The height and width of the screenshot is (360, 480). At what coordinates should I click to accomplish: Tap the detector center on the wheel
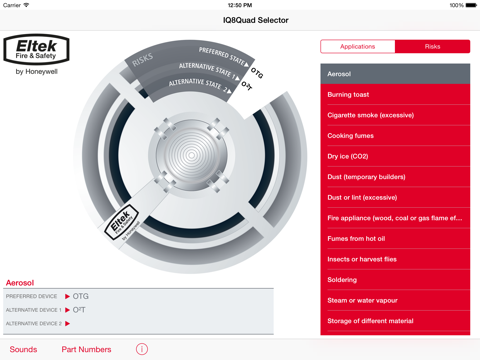point(191,155)
